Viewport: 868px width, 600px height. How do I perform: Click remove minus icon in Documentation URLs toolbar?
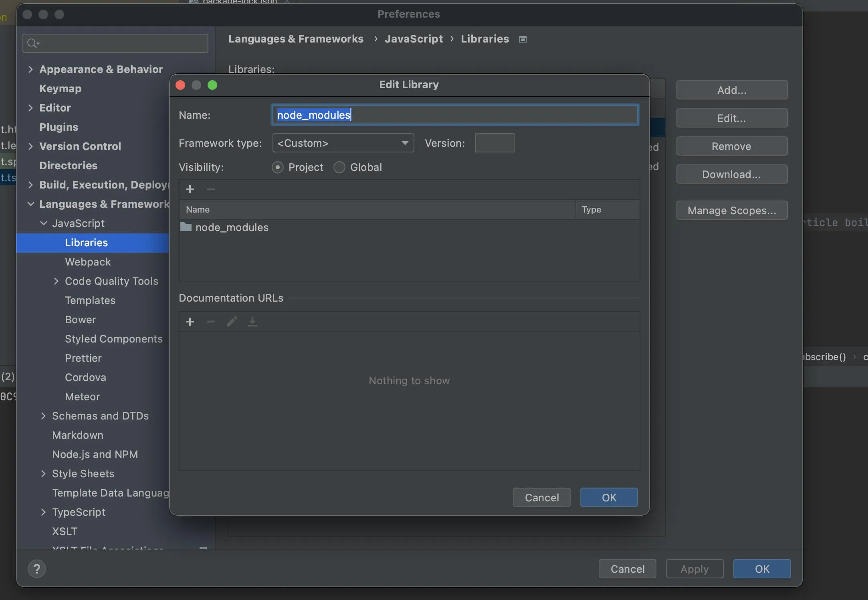[x=211, y=322]
